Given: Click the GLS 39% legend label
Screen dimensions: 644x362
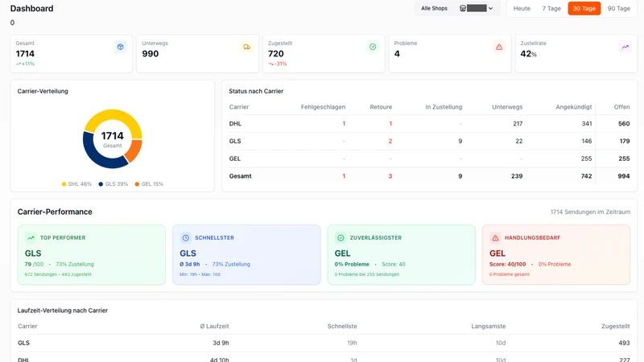Looking at the screenshot, I should (117, 184).
